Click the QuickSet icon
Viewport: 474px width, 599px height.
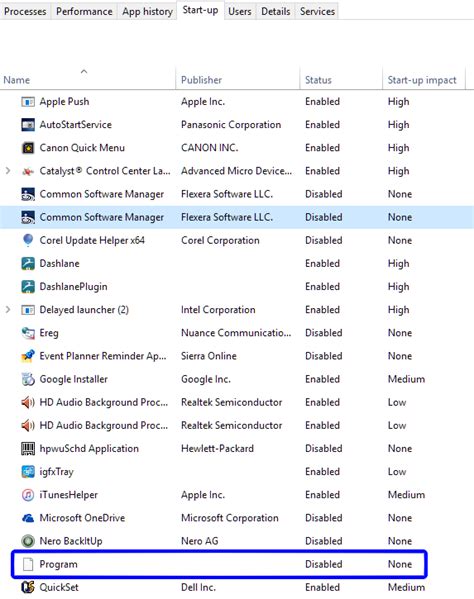28,587
